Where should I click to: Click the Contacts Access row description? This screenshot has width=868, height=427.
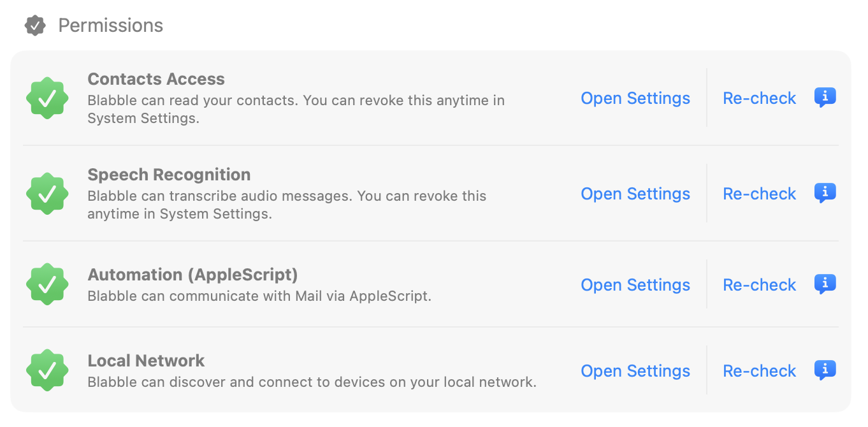point(296,108)
